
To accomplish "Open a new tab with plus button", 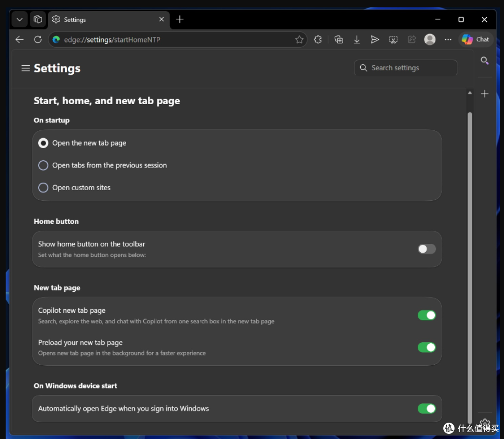I will (x=180, y=20).
